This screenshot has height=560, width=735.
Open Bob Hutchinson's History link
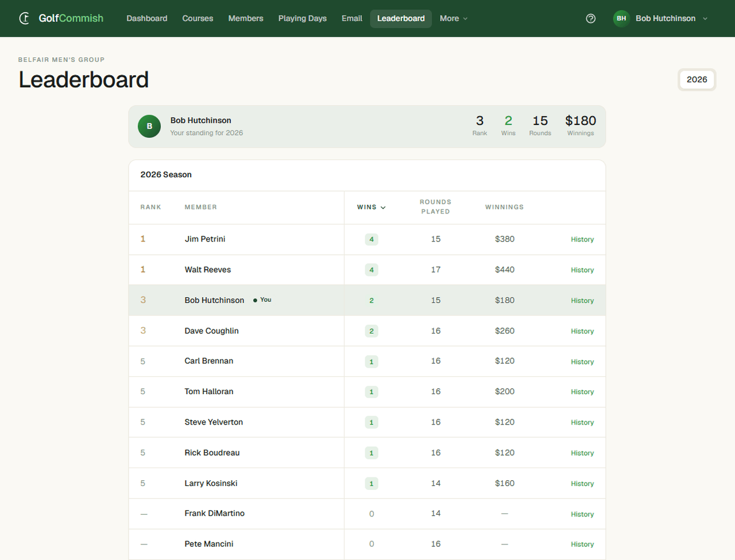[x=582, y=301]
